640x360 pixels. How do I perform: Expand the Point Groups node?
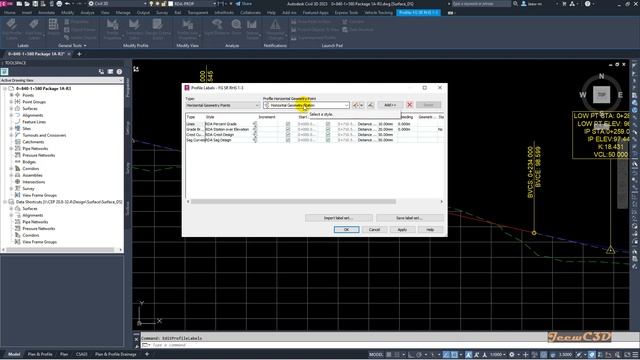[x=11, y=102]
